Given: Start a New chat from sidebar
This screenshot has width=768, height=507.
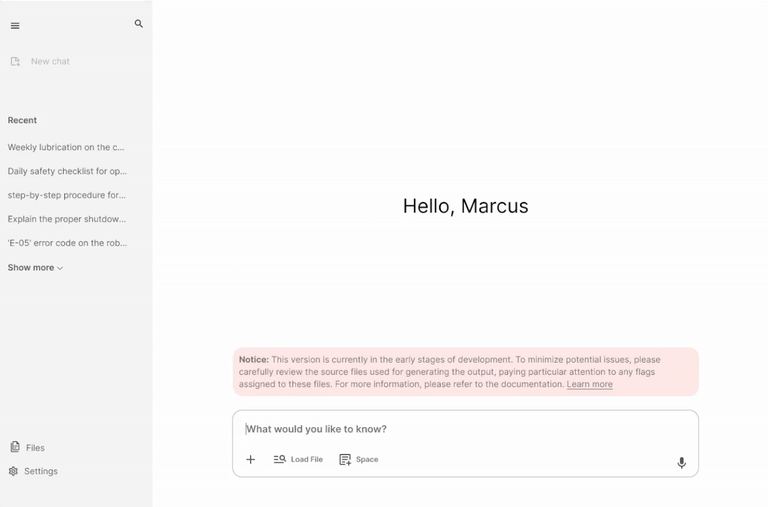Looking at the screenshot, I should coord(50,62).
